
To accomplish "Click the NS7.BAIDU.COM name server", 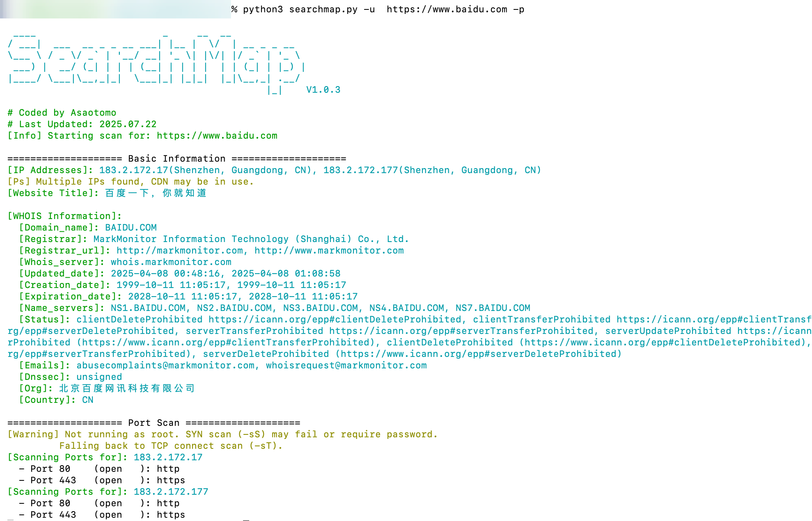I will pos(493,308).
